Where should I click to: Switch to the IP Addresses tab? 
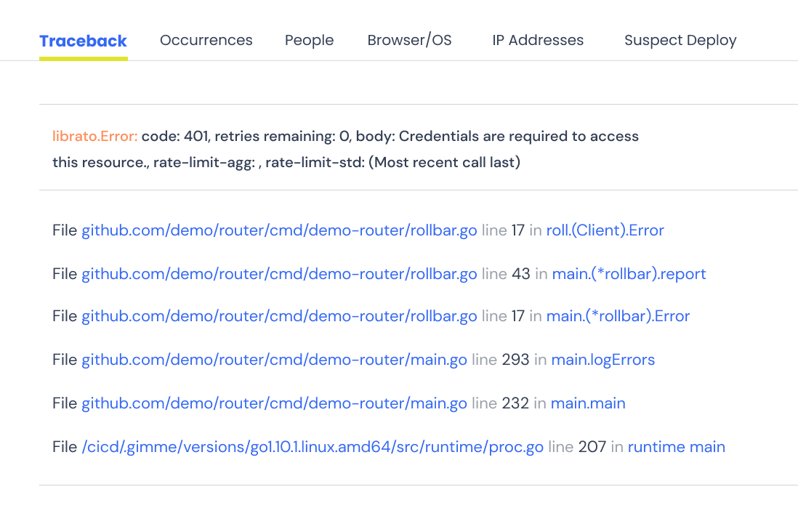(x=537, y=40)
